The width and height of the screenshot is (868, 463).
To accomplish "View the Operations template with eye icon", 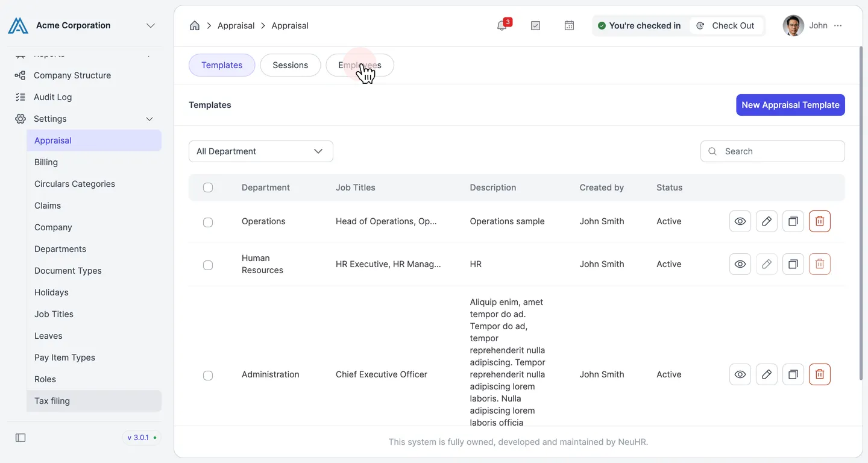I will [x=740, y=221].
